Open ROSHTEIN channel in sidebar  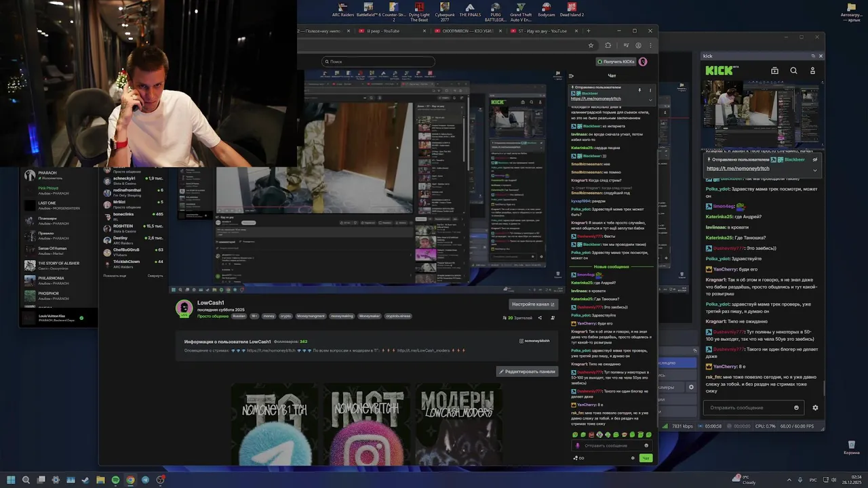click(134, 228)
